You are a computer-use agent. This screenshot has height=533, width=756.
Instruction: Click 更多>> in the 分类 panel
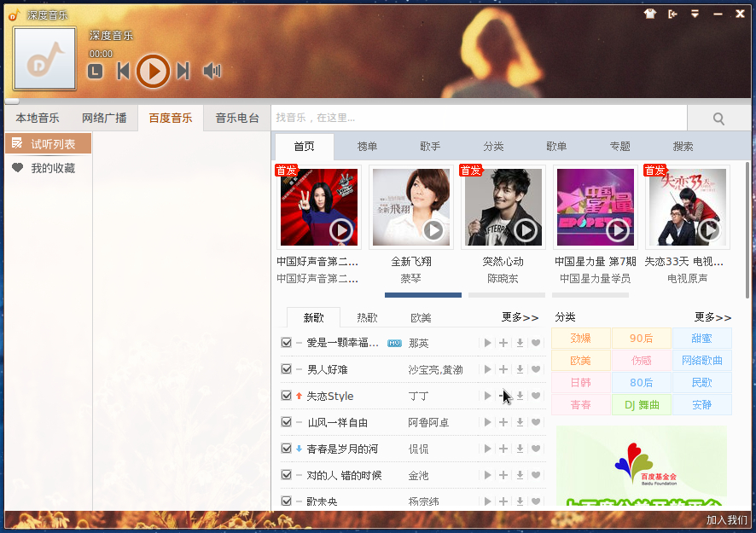pos(712,317)
